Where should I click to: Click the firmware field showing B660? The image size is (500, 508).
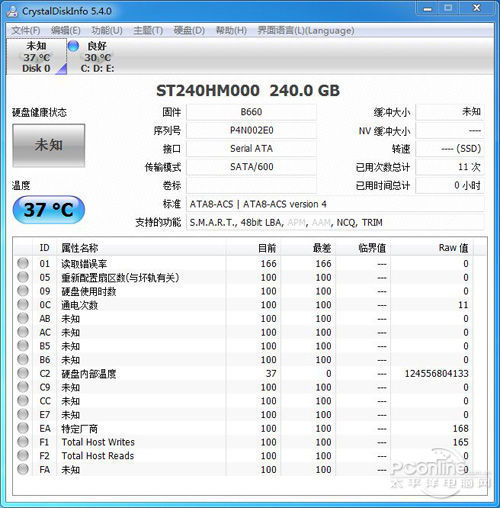[x=251, y=112]
